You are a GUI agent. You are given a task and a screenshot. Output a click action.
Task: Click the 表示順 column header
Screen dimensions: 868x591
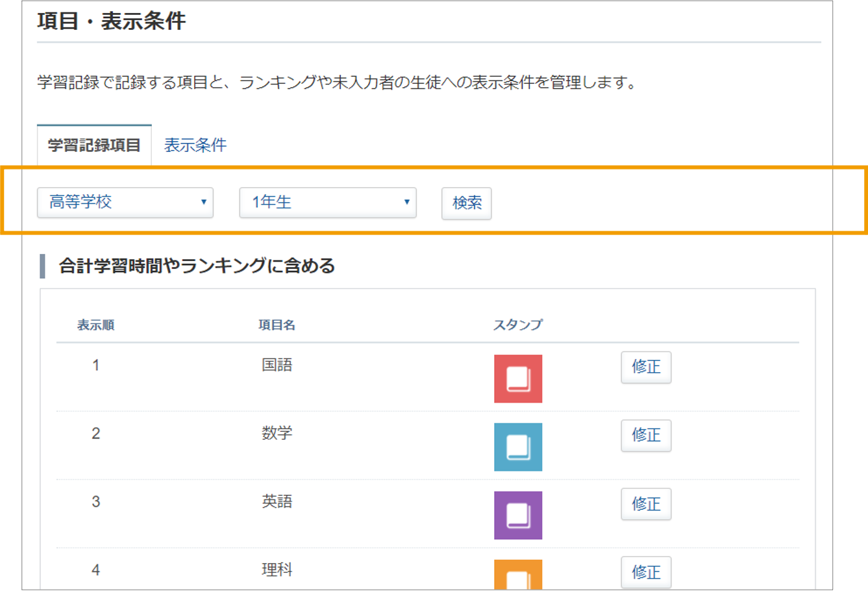96,325
